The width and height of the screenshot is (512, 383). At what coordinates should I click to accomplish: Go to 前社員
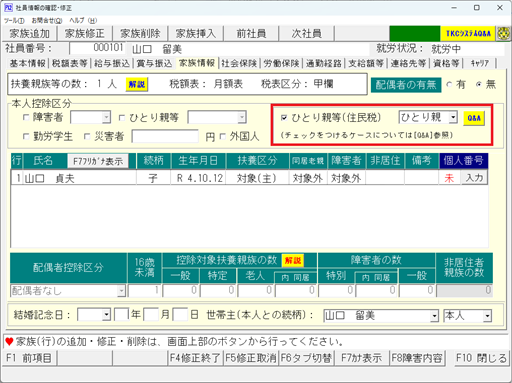(251, 33)
